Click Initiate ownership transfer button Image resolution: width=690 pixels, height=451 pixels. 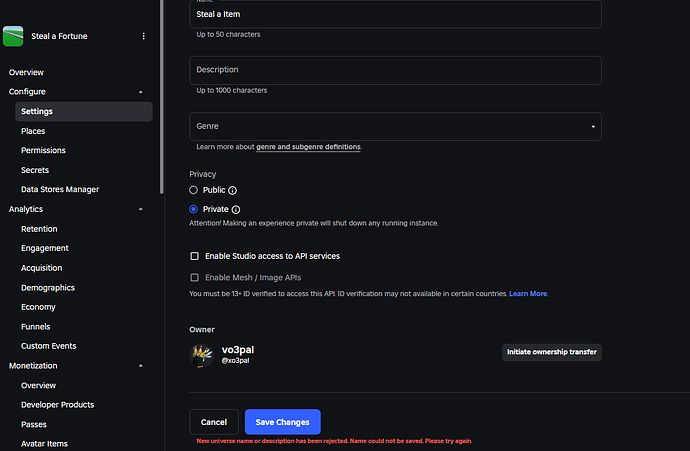click(x=552, y=352)
